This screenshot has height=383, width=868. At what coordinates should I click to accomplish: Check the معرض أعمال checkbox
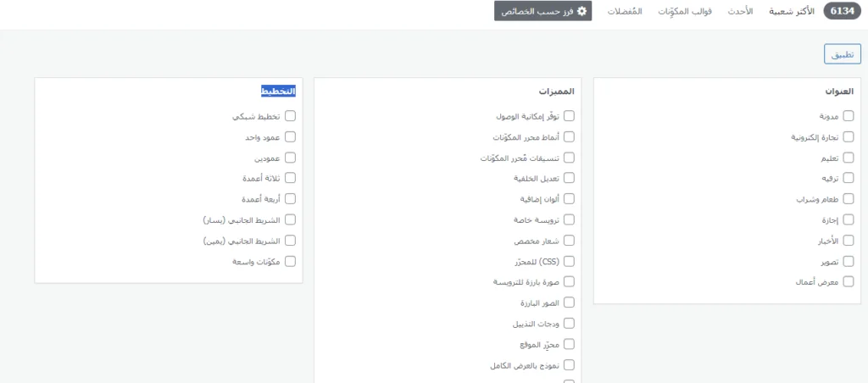click(x=848, y=281)
